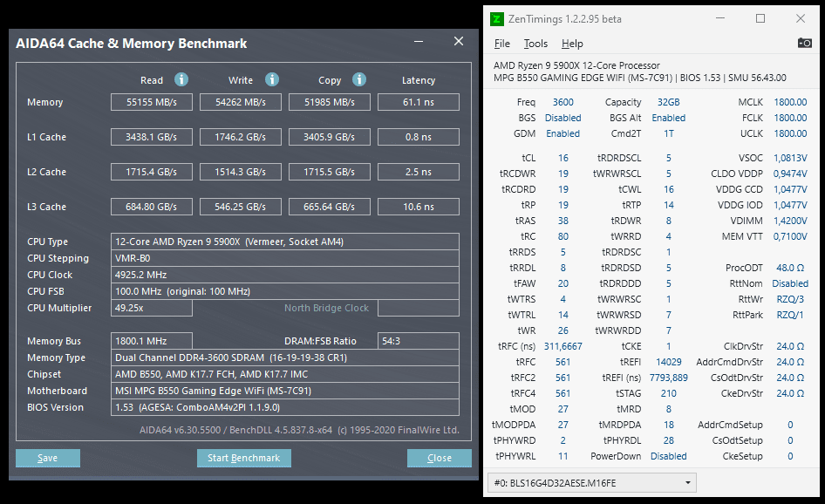The width and height of the screenshot is (825, 504).
Task: Click the Save button in AIDA64
Action: (48, 459)
